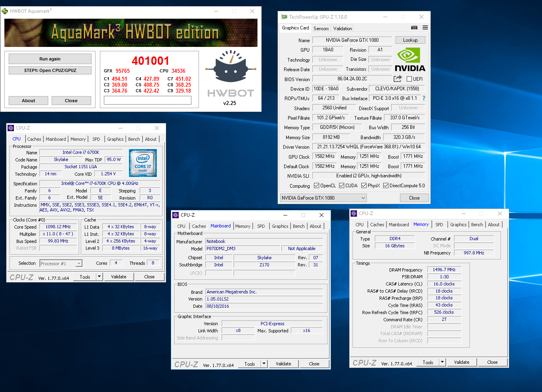The height and width of the screenshot is (392, 542).
Task: Click Run again in Aquamark
Action: 50,59
